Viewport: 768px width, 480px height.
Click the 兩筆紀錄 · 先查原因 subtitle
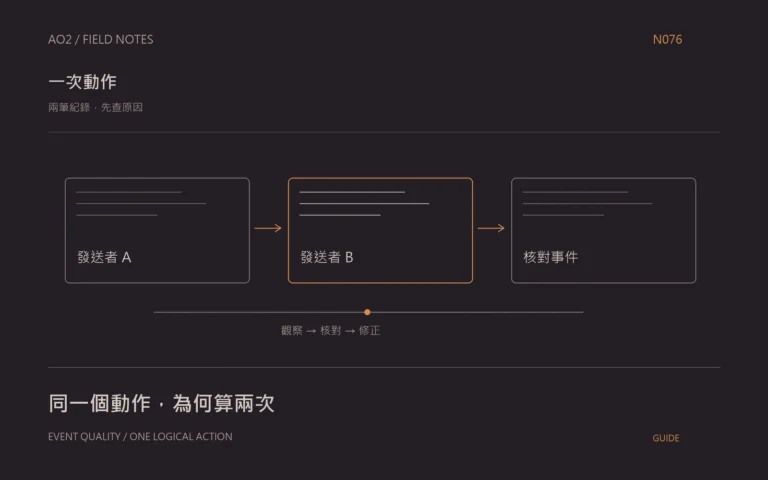[96, 107]
